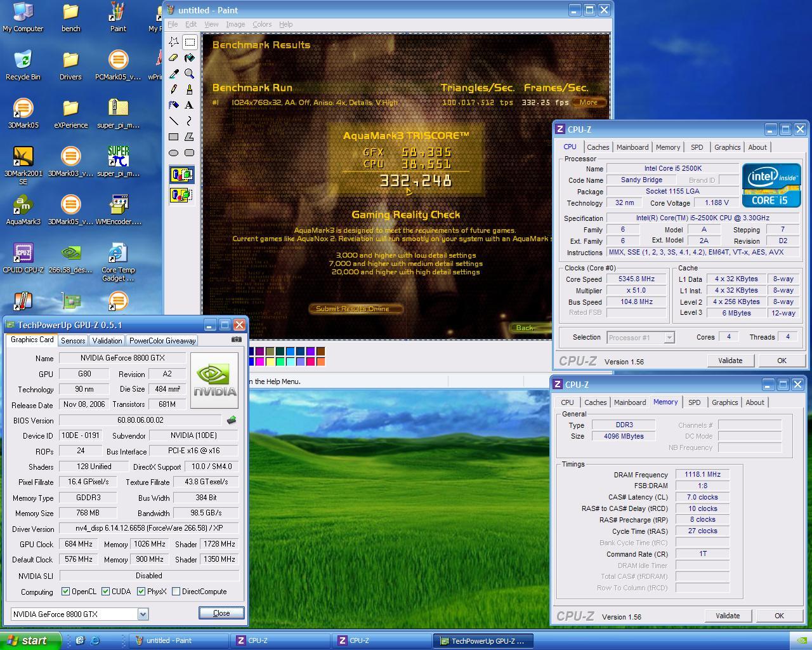
Task: Choose the Eraser tool in Paint
Action: [x=174, y=58]
